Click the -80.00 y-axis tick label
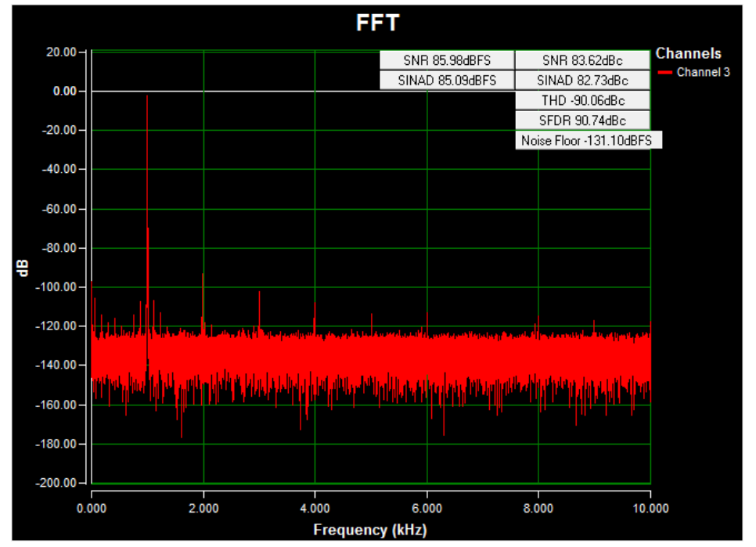 tap(59, 248)
